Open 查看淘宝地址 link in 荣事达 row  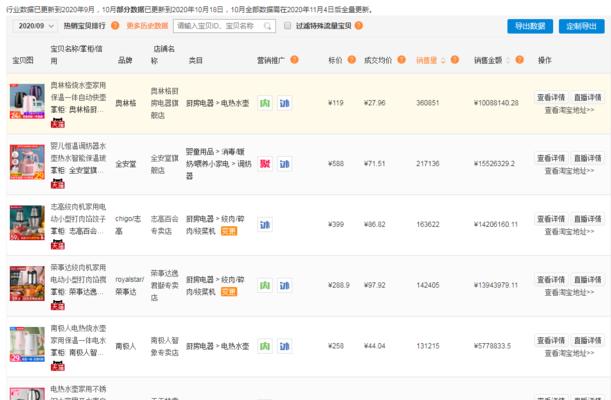coord(569,293)
